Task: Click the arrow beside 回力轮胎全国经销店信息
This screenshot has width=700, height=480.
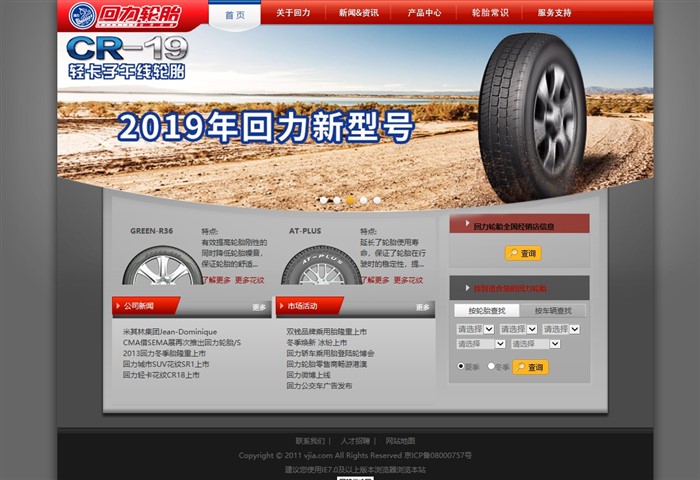Action: [x=467, y=223]
